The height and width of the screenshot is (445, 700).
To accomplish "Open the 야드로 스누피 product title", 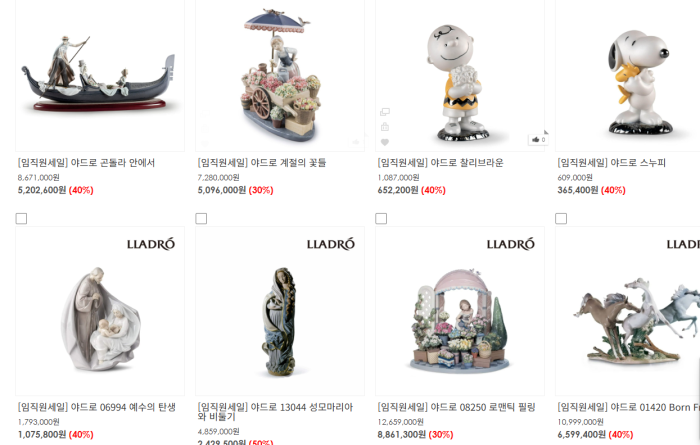I will tap(611, 163).
